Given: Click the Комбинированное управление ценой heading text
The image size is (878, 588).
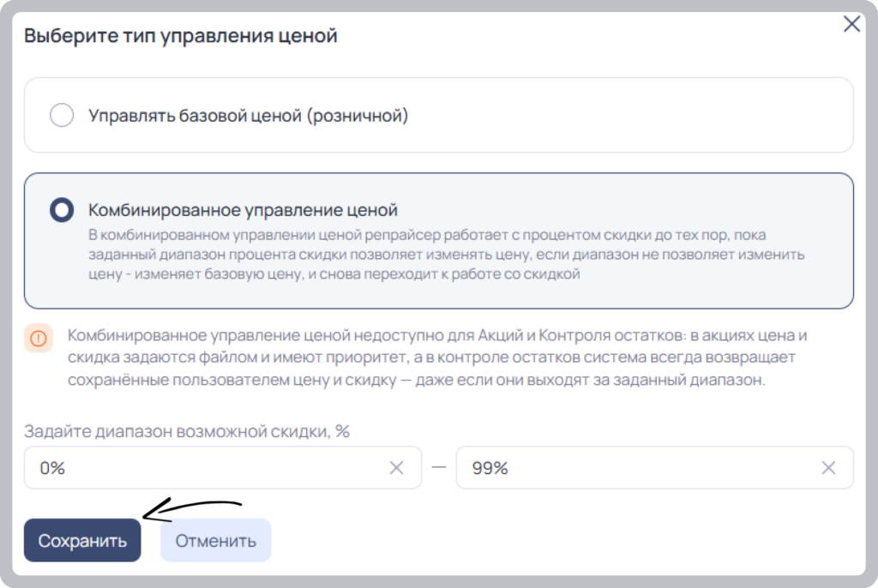Looking at the screenshot, I should [243, 210].
